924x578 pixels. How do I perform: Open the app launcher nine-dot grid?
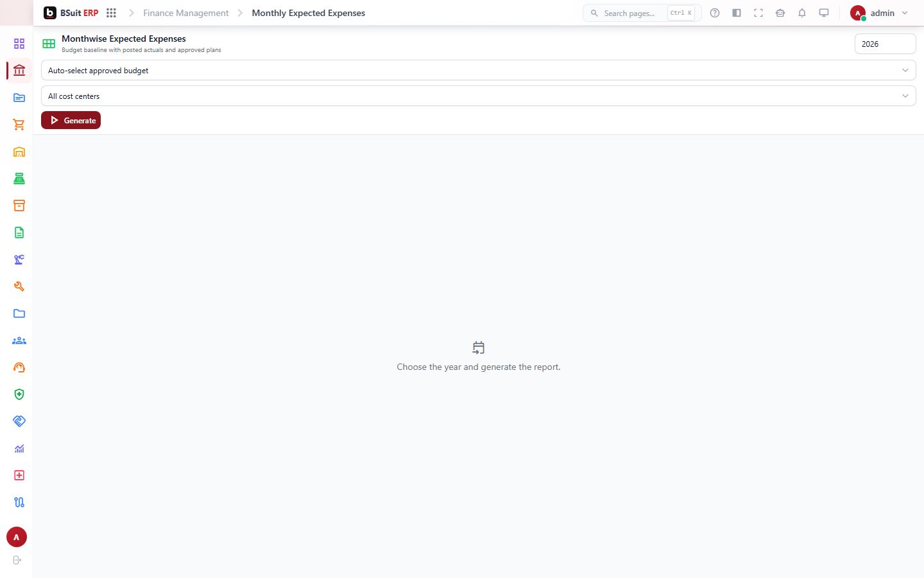pyautogui.click(x=111, y=13)
